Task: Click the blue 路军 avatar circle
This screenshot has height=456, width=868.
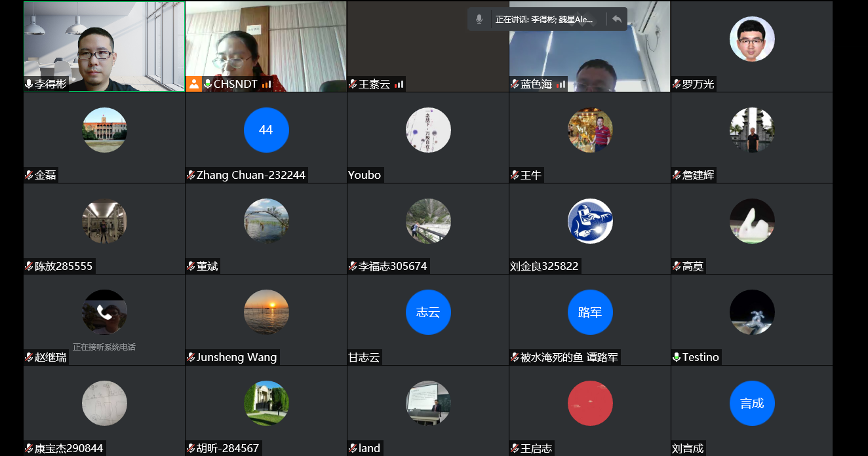Action: point(590,312)
